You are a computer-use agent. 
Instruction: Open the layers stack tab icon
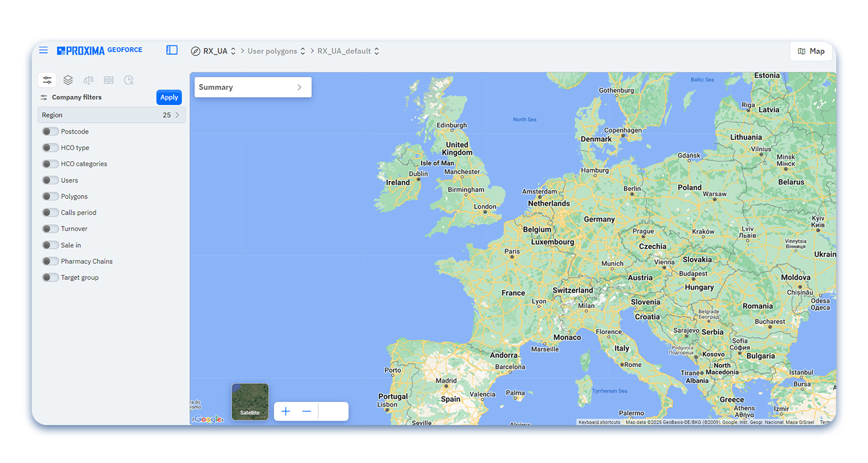click(68, 80)
